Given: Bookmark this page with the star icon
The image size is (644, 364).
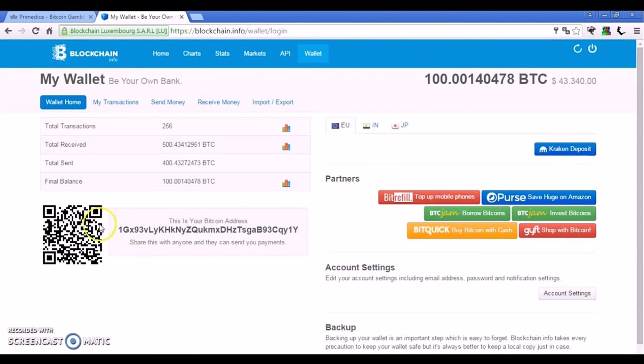Looking at the screenshot, I should click(x=576, y=31).
